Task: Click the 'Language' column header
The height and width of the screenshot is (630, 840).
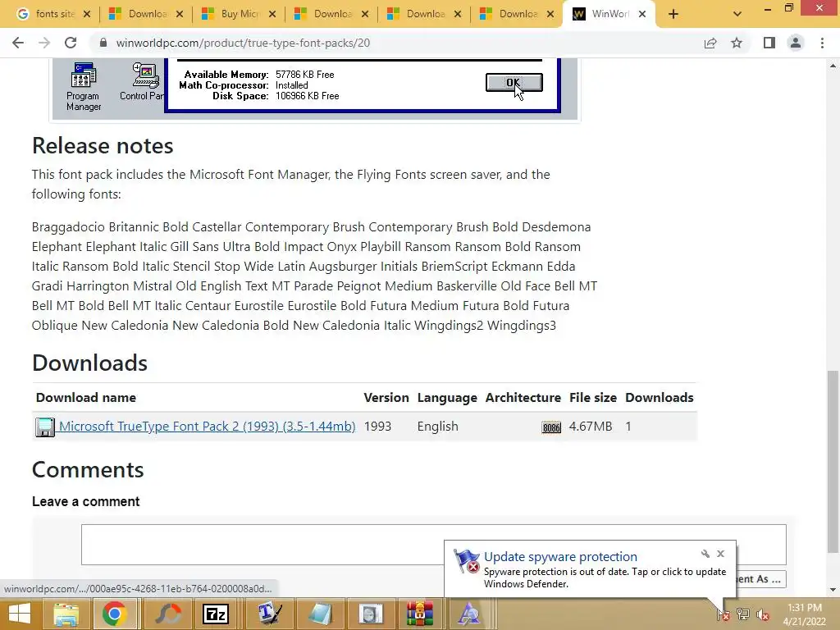Action: click(447, 398)
